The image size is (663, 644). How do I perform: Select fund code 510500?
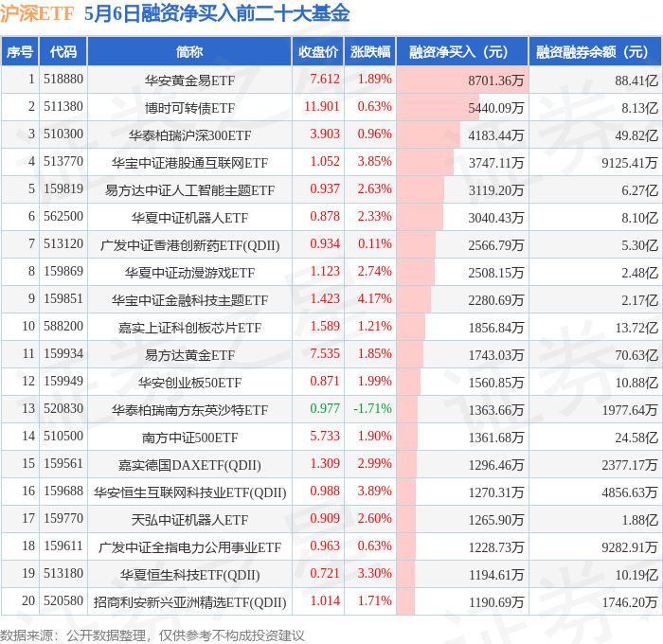tap(63, 436)
